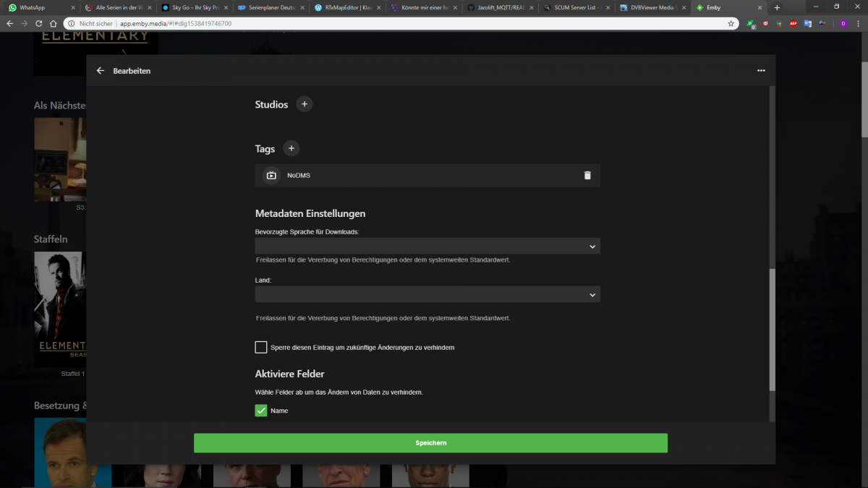Switch to the RTxMapEditor browser tab
This screenshot has width=868, height=488.
[347, 7]
